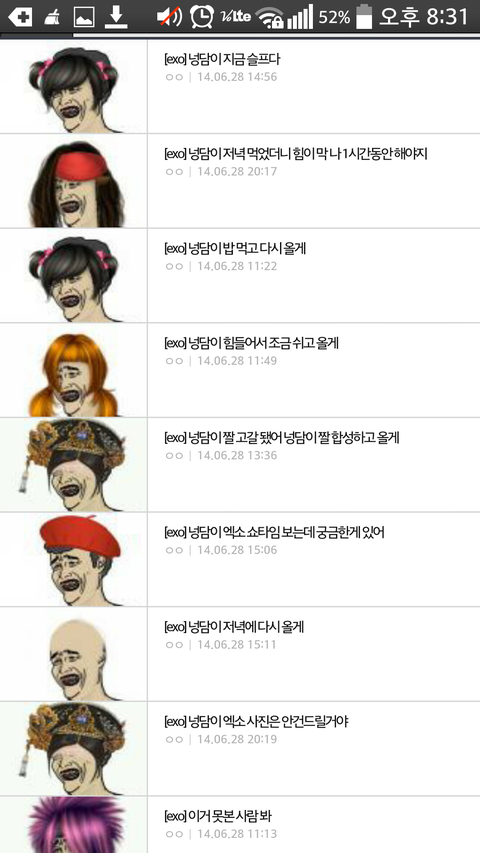Open post '넝담이 짤 고갈 됐어'
The height and width of the screenshot is (853, 480).
(313, 465)
